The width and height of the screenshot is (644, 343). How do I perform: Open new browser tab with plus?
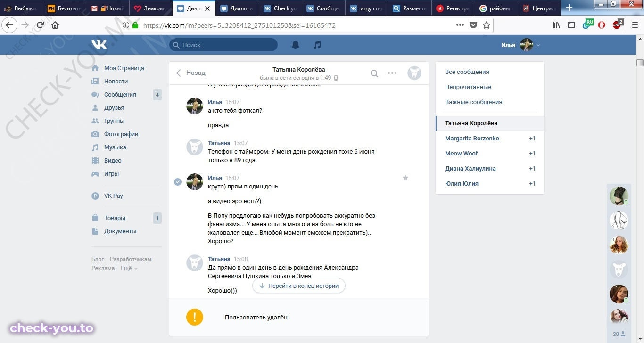point(569,8)
